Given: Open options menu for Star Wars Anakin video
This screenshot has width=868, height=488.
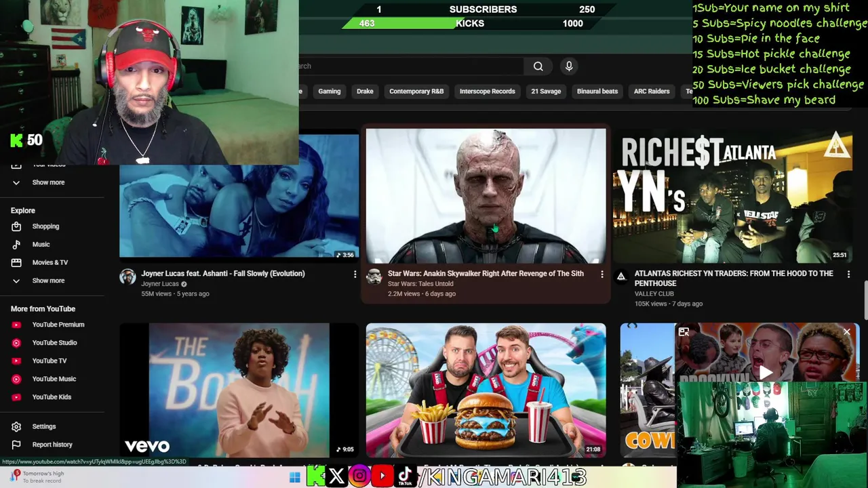Looking at the screenshot, I should (x=601, y=274).
